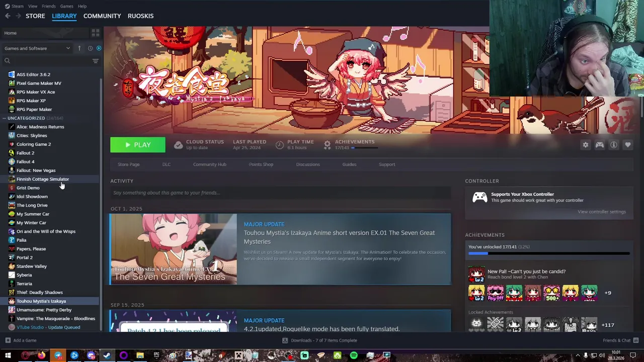Image resolution: width=644 pixels, height=362 pixels.
Task: Click the green Play button
Action: (x=138, y=145)
